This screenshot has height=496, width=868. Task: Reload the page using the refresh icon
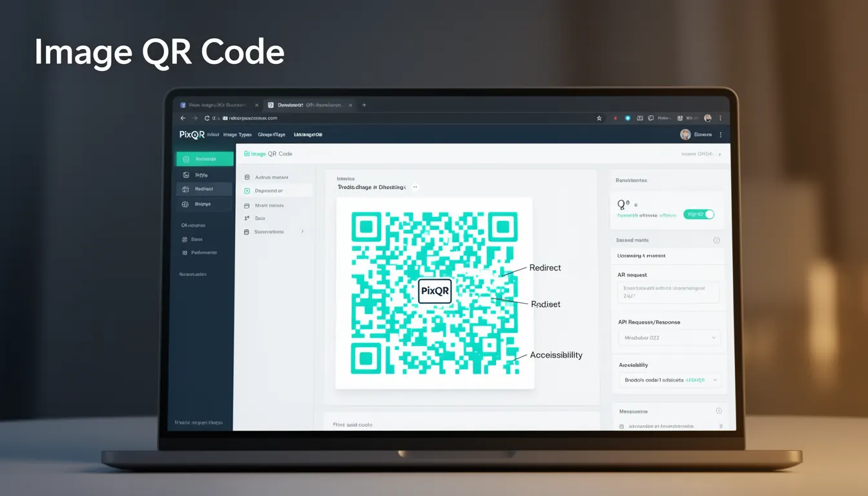tap(207, 118)
